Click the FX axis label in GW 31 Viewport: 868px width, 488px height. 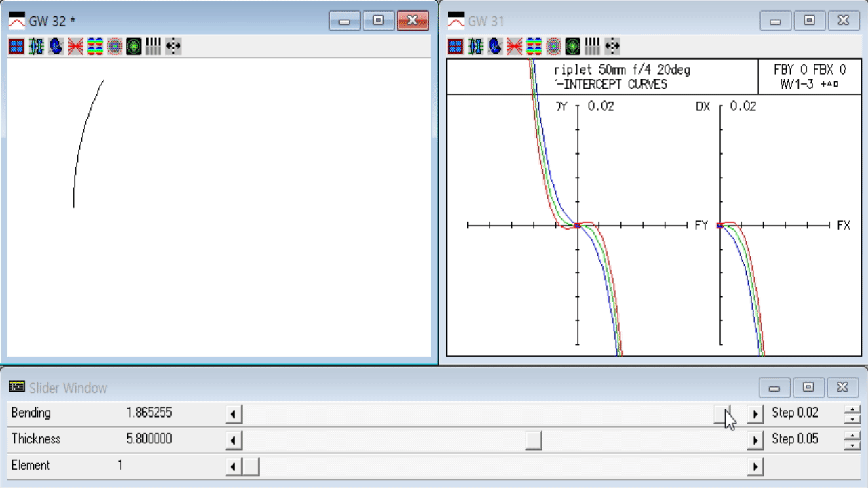coord(843,225)
